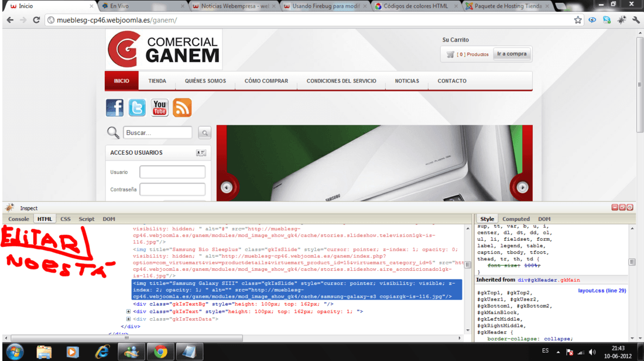Open Windows Explorer from taskbar
The height and width of the screenshot is (361, 644).
[44, 352]
